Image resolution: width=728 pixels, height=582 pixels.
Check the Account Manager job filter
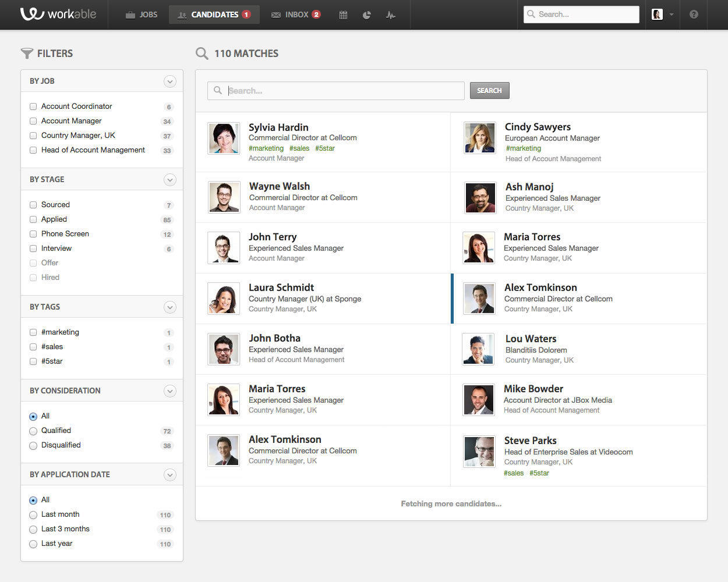click(x=33, y=121)
